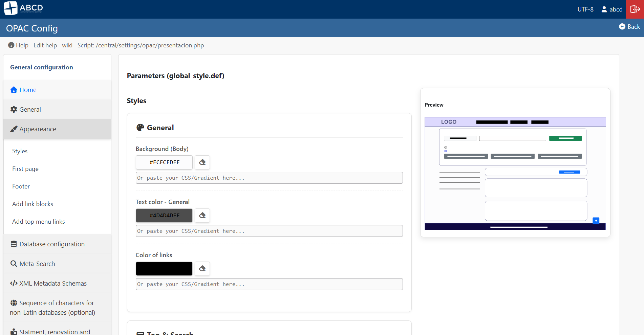
Task: Click the Background (Body) color swatch #FCFCFDFF
Action: tap(164, 162)
